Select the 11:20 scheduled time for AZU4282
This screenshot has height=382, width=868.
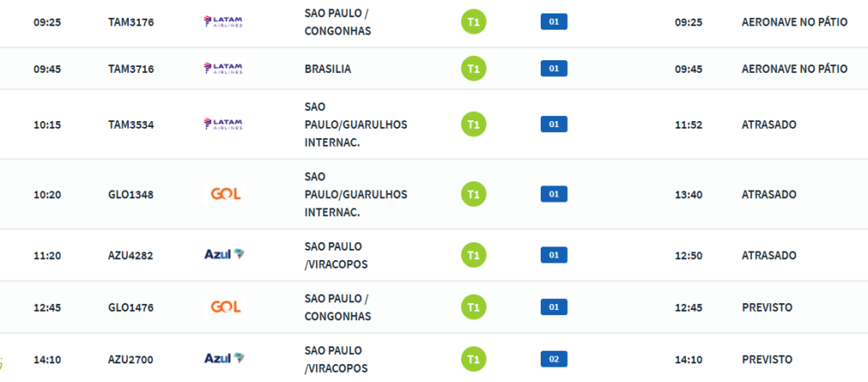[x=47, y=256]
